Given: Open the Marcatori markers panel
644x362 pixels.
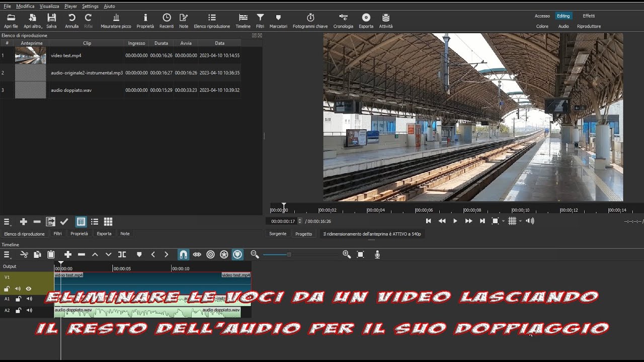Looking at the screenshot, I should [x=278, y=21].
